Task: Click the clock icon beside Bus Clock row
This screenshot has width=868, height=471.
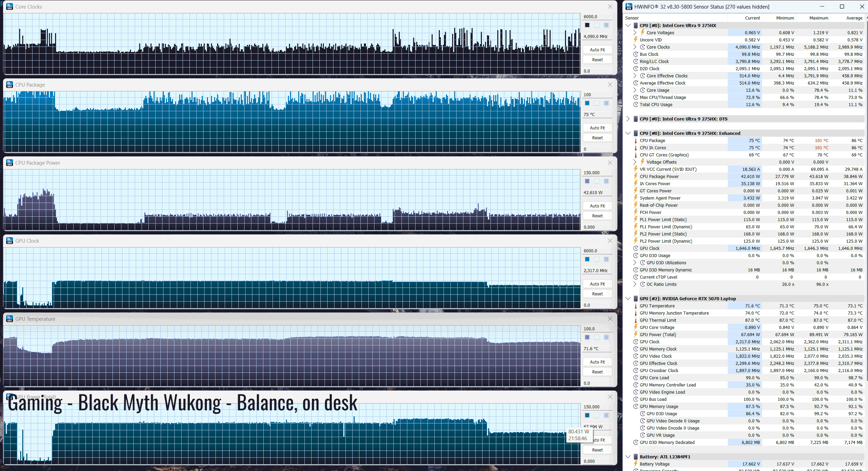Action: [x=636, y=54]
